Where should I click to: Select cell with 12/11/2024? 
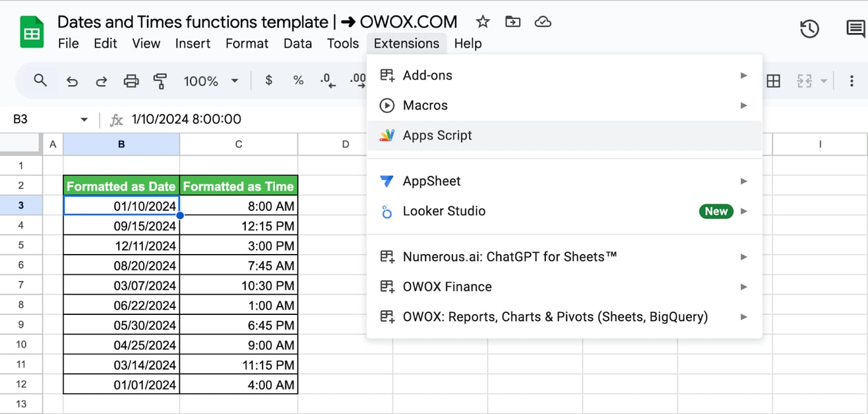[121, 245]
